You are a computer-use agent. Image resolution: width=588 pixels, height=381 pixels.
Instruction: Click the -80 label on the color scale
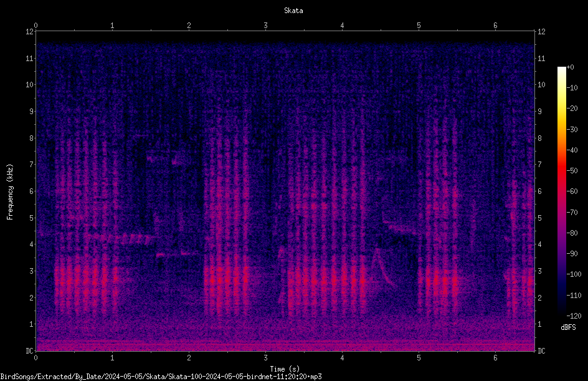pyautogui.click(x=572, y=233)
